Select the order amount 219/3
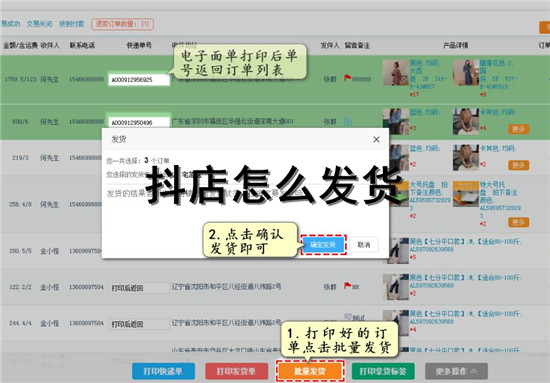The image size is (550, 383). pyautogui.click(x=20, y=158)
